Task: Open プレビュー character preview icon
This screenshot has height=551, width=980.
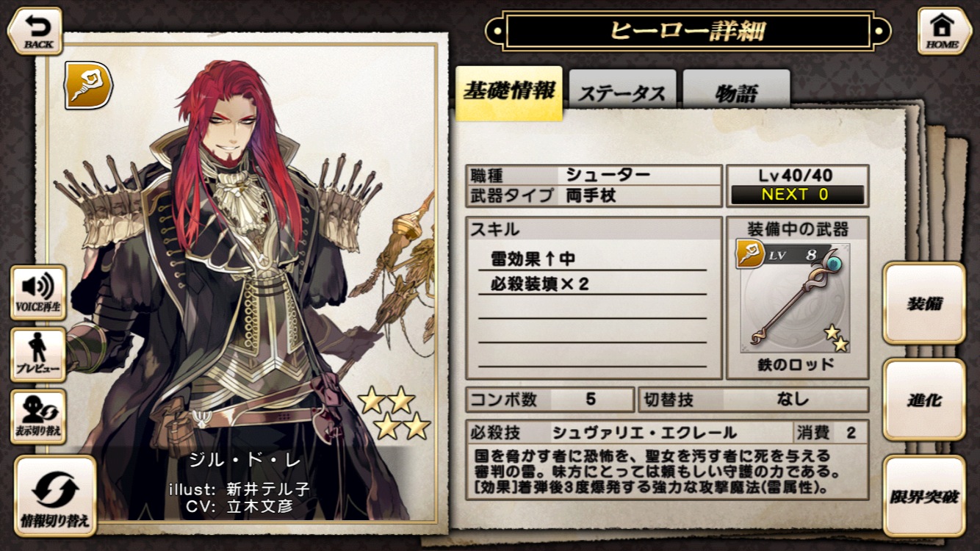Action: (38, 355)
